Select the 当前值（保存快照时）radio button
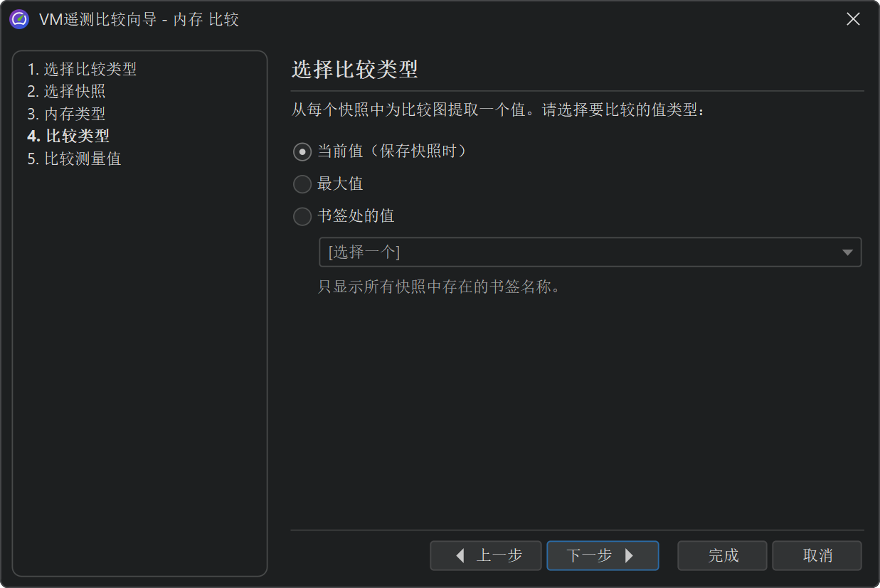The height and width of the screenshot is (588, 880). 302,151
